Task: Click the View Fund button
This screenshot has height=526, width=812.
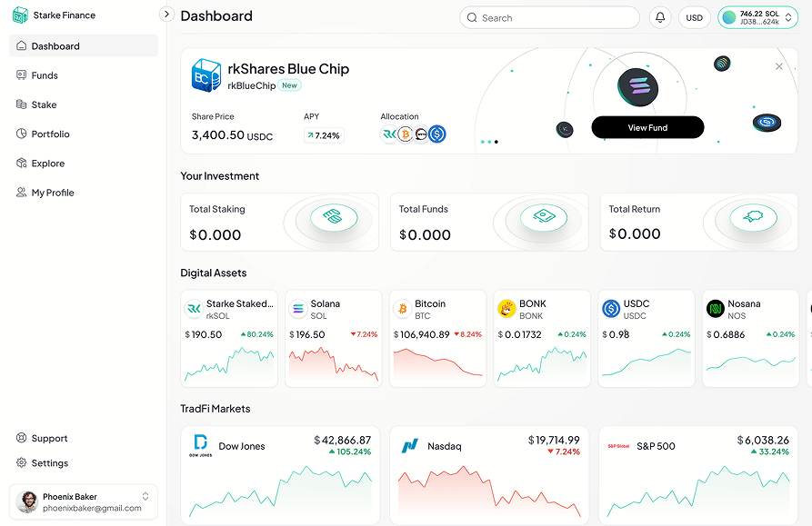Action: pyautogui.click(x=647, y=127)
